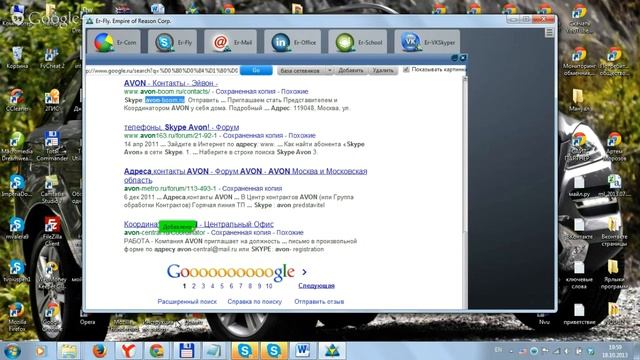The image size is (640, 360).
Task: Open media player taskbar icon
Action: [x=40, y=351]
